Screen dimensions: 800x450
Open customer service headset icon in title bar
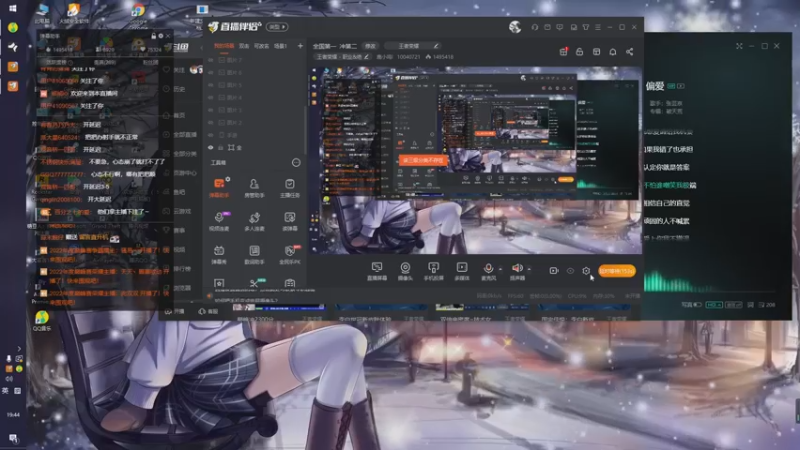click(534, 27)
